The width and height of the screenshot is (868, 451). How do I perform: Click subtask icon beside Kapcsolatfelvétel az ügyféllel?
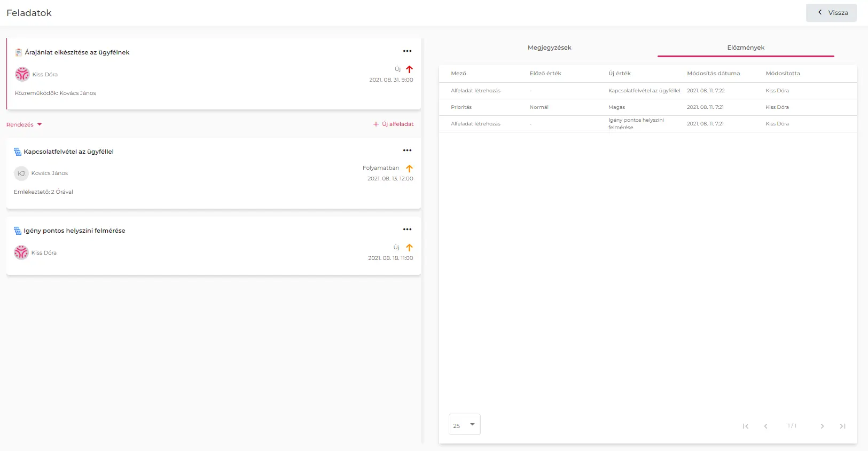pyautogui.click(x=18, y=152)
